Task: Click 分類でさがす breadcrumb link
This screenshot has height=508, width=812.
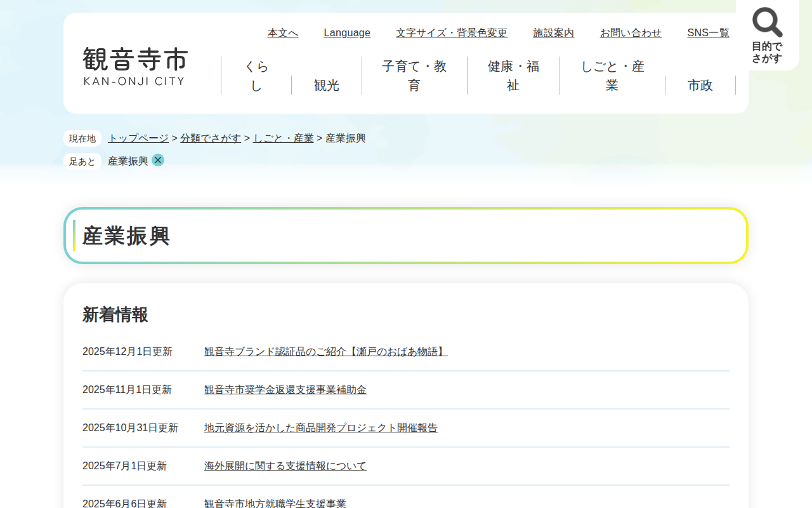Action: click(211, 138)
